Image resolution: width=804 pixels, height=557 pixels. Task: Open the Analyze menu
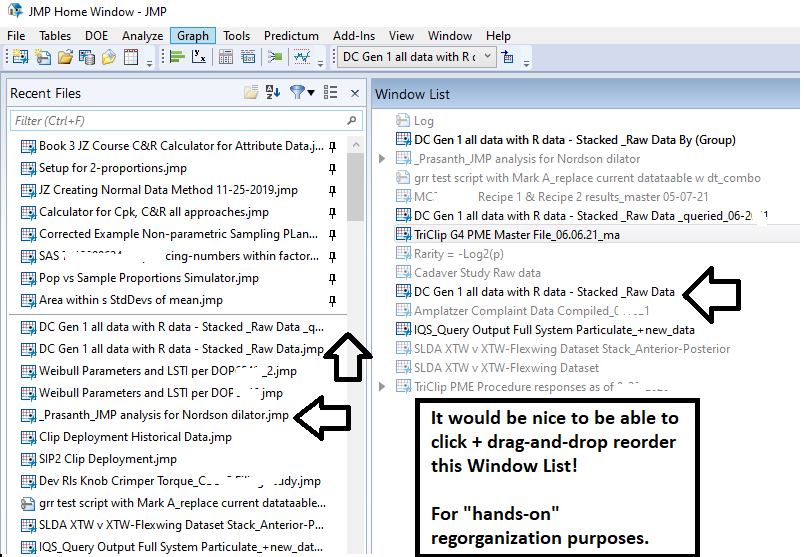(x=143, y=36)
